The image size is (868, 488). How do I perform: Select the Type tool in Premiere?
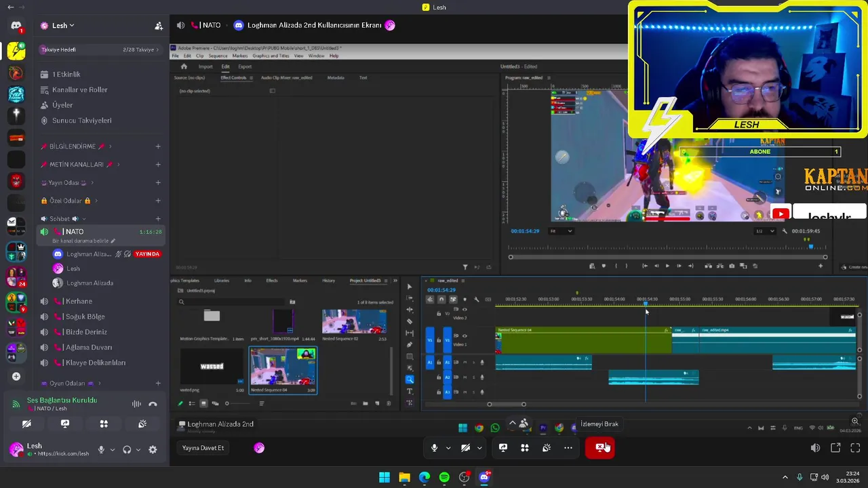pos(410,391)
